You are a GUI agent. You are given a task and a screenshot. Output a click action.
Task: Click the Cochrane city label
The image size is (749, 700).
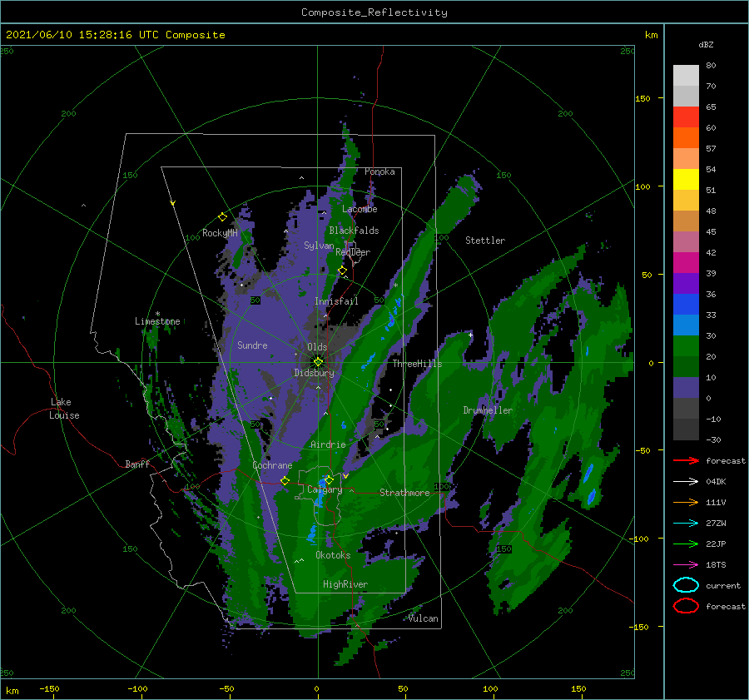pos(272,465)
